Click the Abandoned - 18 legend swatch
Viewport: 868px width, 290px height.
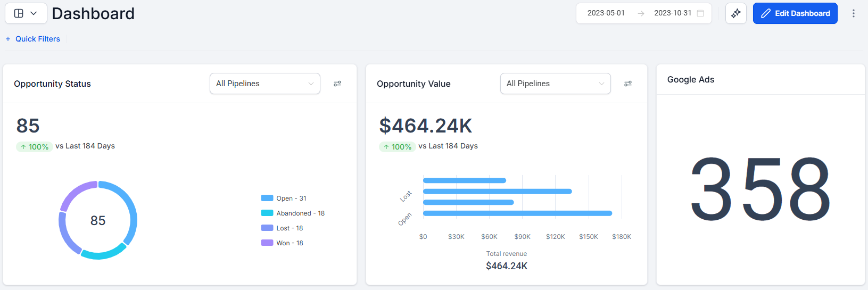tap(267, 213)
